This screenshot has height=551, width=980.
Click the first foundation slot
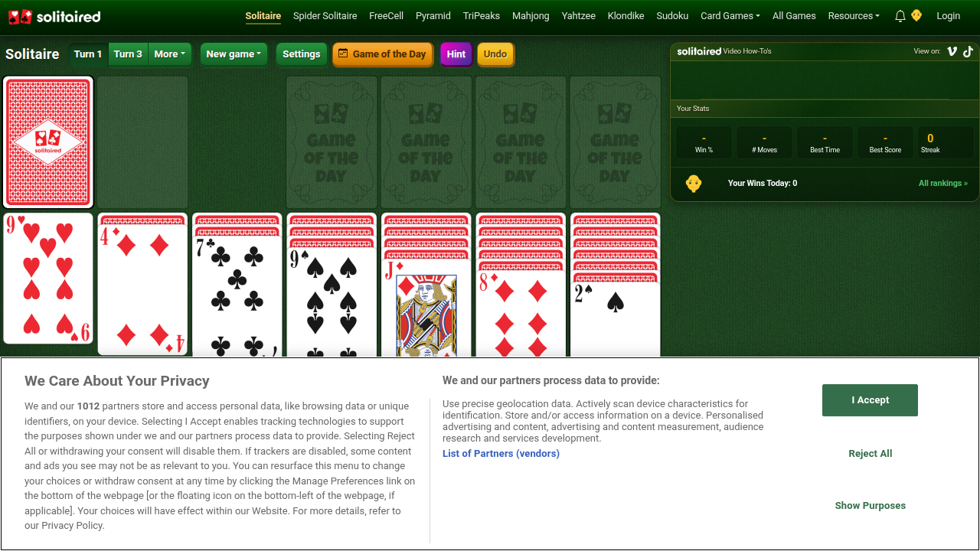pos(332,142)
